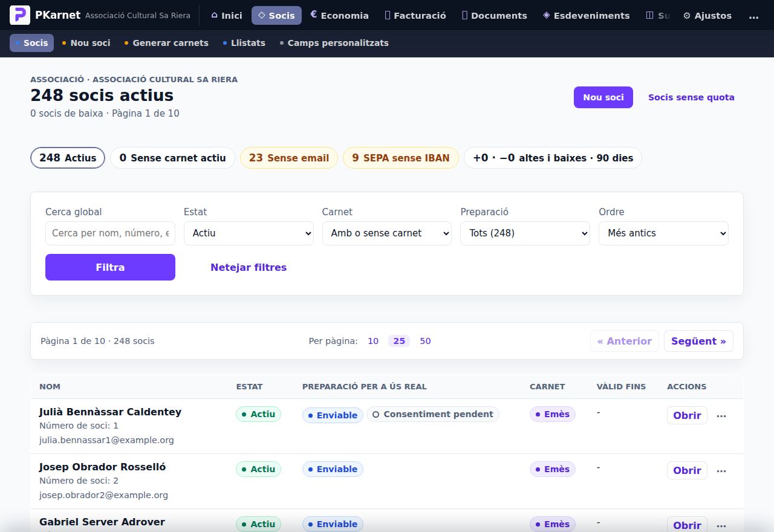Viewport: 774px width, 532px height.
Task: Filter by 9 SEPA sense IBAN chip
Action: (x=401, y=158)
